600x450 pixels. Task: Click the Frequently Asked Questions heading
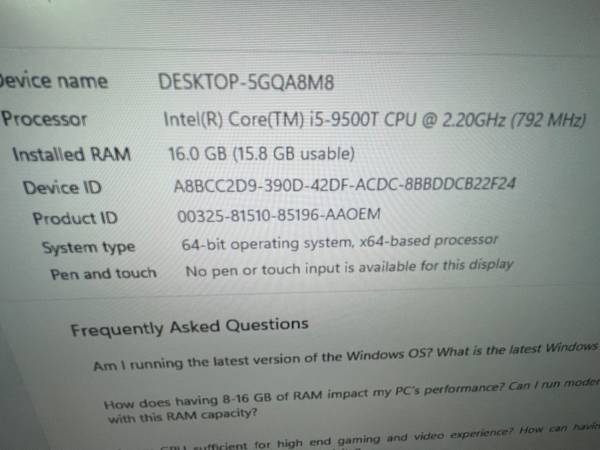(x=190, y=327)
